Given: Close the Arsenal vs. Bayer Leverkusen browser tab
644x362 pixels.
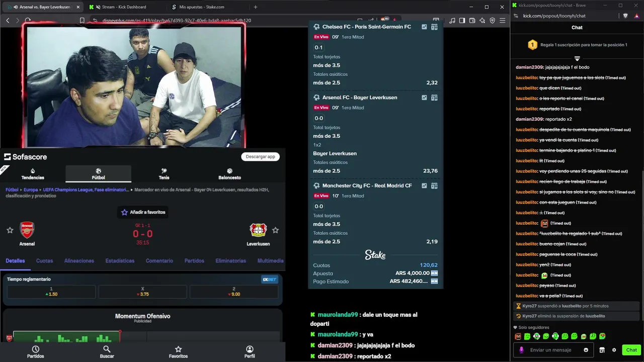Looking at the screenshot, I should [x=78, y=7].
